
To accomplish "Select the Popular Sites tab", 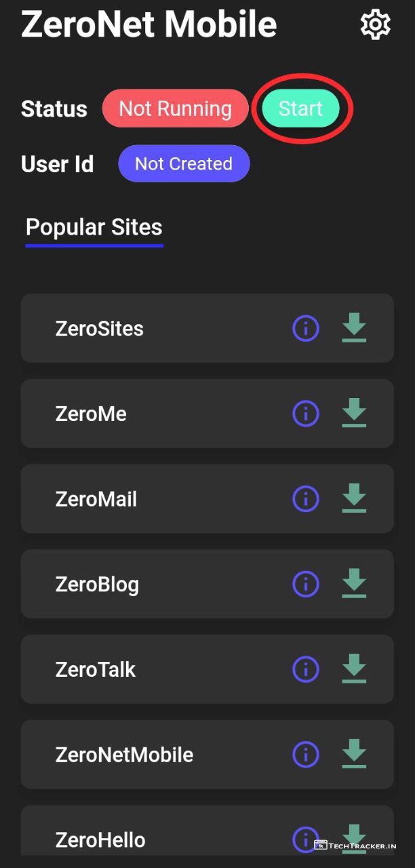I will point(94,228).
